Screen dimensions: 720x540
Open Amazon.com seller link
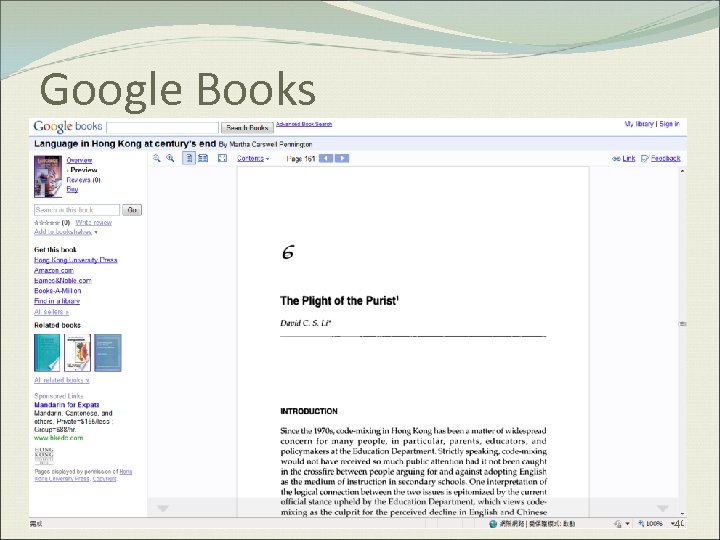[x=54, y=270]
